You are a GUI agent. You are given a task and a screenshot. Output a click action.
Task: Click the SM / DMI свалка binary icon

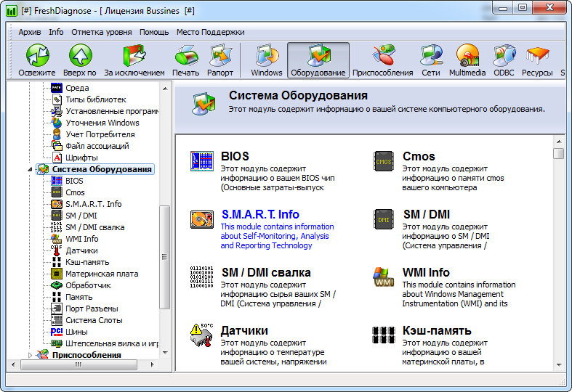click(202, 277)
